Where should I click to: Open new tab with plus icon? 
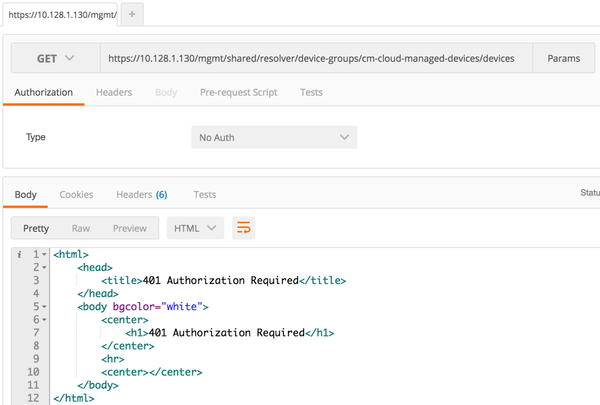[x=134, y=15]
